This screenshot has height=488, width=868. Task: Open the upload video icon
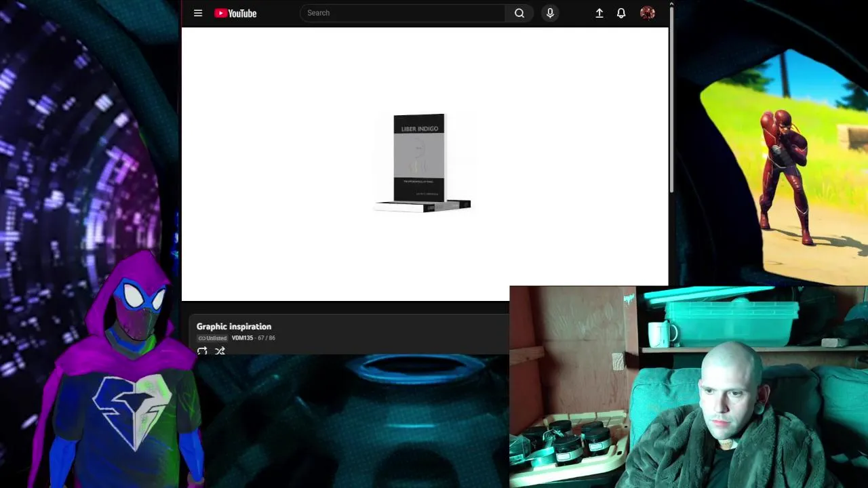(x=599, y=13)
